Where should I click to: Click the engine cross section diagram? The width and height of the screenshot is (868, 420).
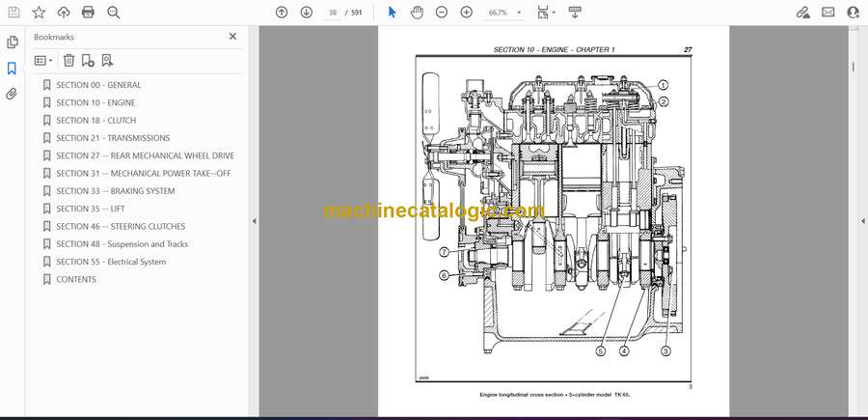coord(554,218)
